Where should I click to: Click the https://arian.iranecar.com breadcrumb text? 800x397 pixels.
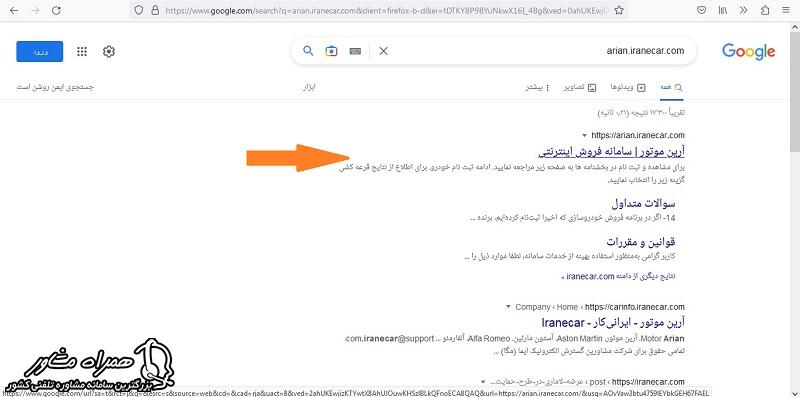click(638, 135)
